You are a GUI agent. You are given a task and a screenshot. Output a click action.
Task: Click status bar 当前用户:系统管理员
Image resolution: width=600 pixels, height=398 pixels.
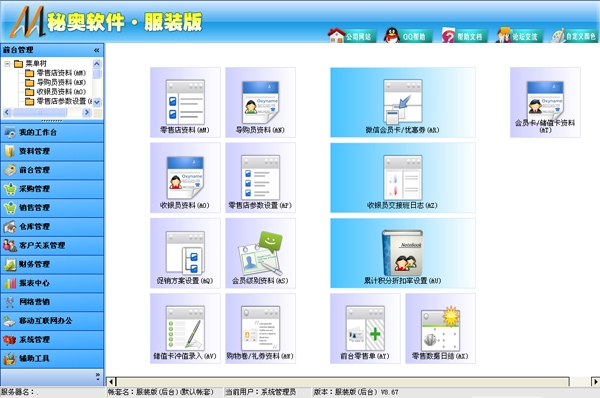pos(261,392)
